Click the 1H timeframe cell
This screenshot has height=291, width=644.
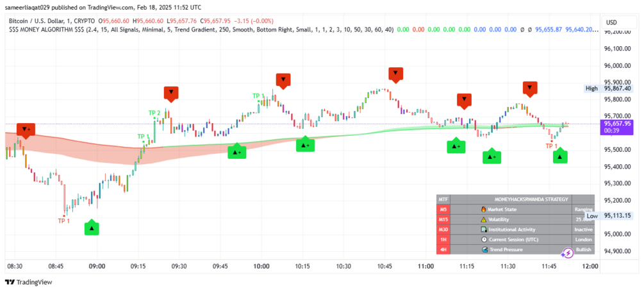point(443,240)
